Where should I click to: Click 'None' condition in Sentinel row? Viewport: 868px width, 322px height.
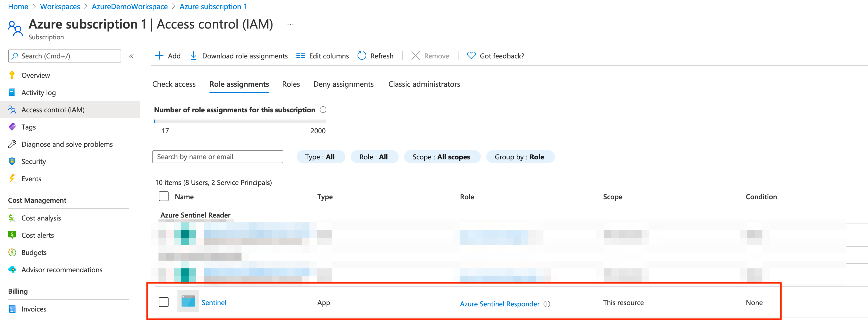tap(754, 302)
